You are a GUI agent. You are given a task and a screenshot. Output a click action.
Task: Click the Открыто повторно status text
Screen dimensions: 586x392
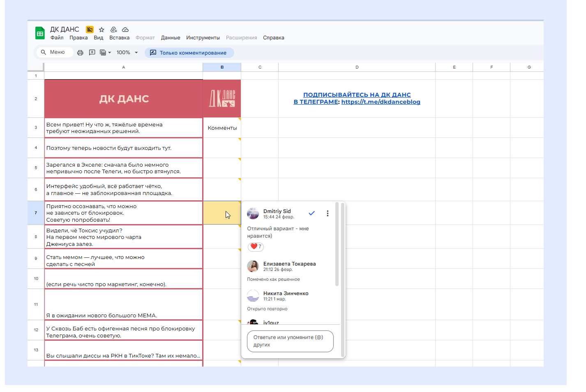pos(267,309)
